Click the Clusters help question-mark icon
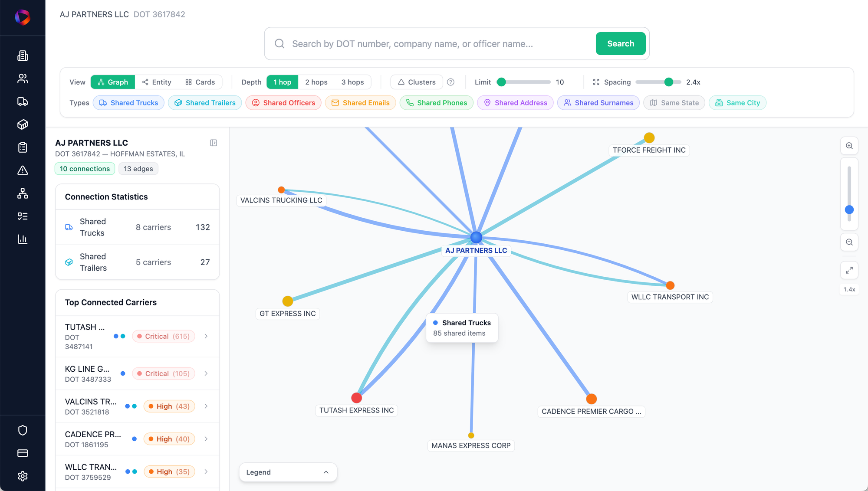Screen dimensions: 868x491 [450, 82]
